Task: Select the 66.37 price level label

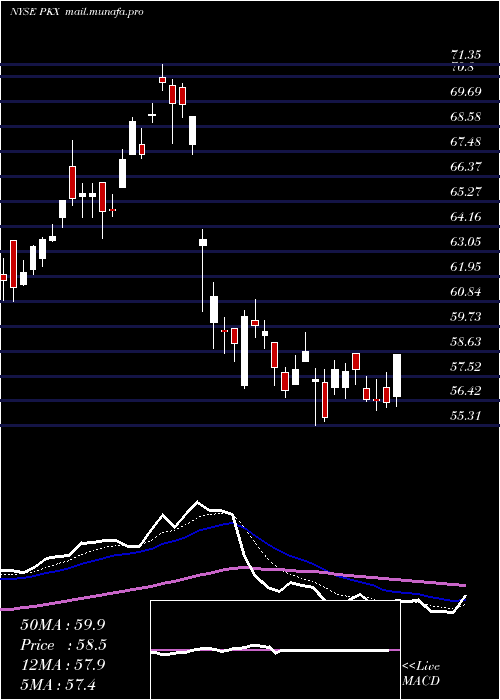Action: 466,167
